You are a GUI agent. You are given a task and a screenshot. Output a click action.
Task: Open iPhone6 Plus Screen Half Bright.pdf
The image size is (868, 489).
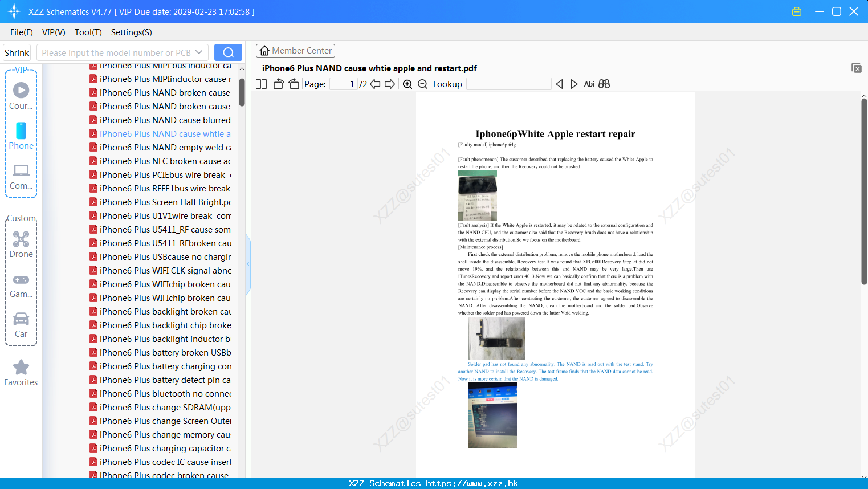pos(161,202)
